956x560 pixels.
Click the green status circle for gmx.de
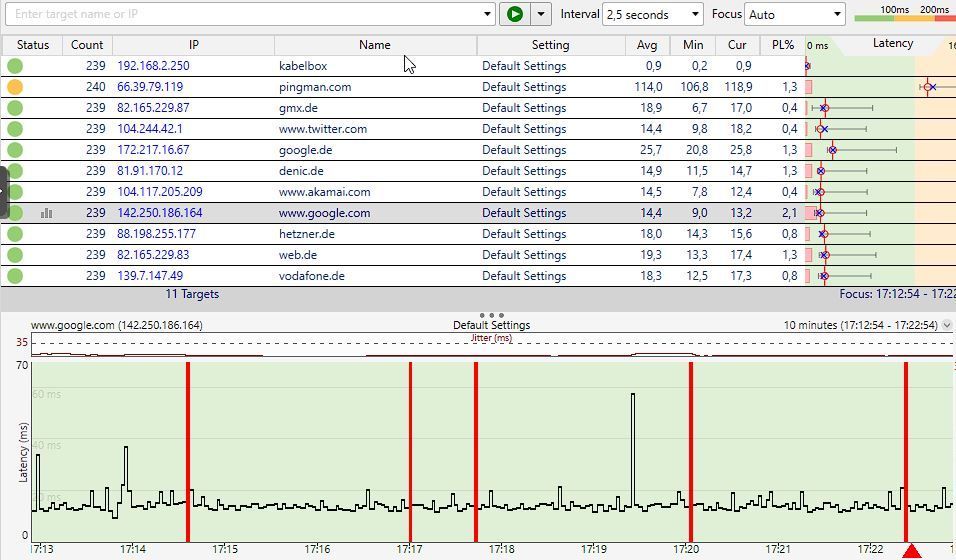point(15,108)
